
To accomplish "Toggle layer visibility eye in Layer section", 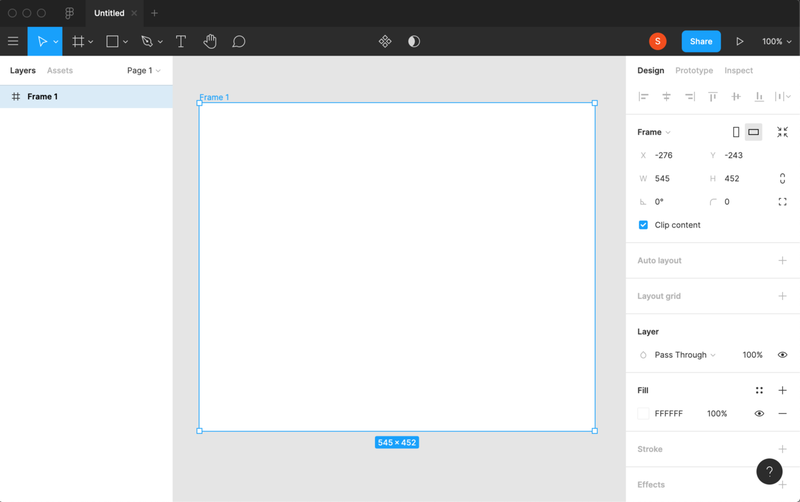I will (782, 355).
